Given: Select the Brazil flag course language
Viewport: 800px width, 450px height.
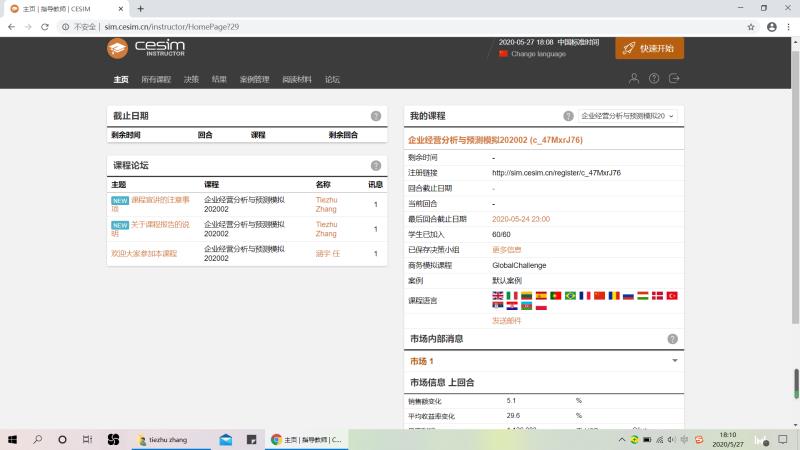Looking at the screenshot, I should 570,296.
